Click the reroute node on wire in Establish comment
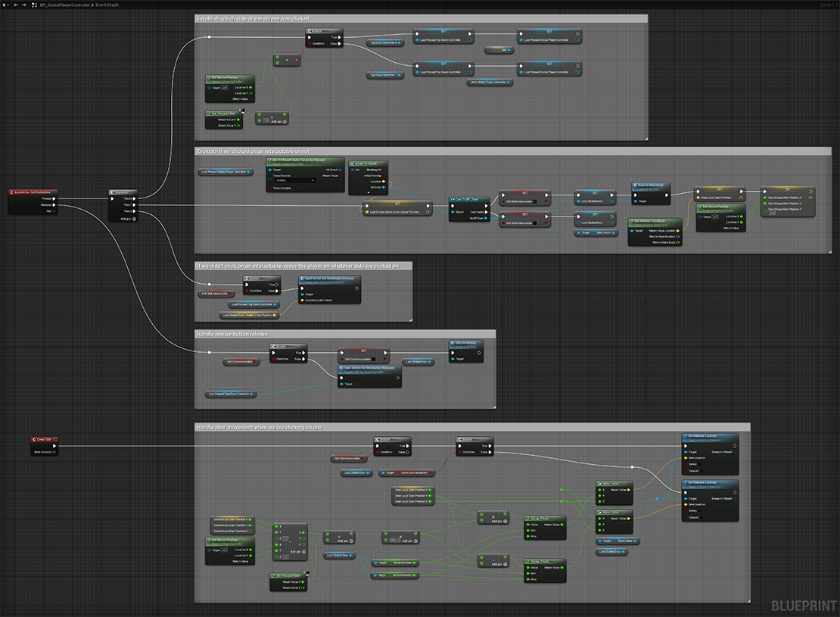The image size is (840, 617). coord(210,37)
